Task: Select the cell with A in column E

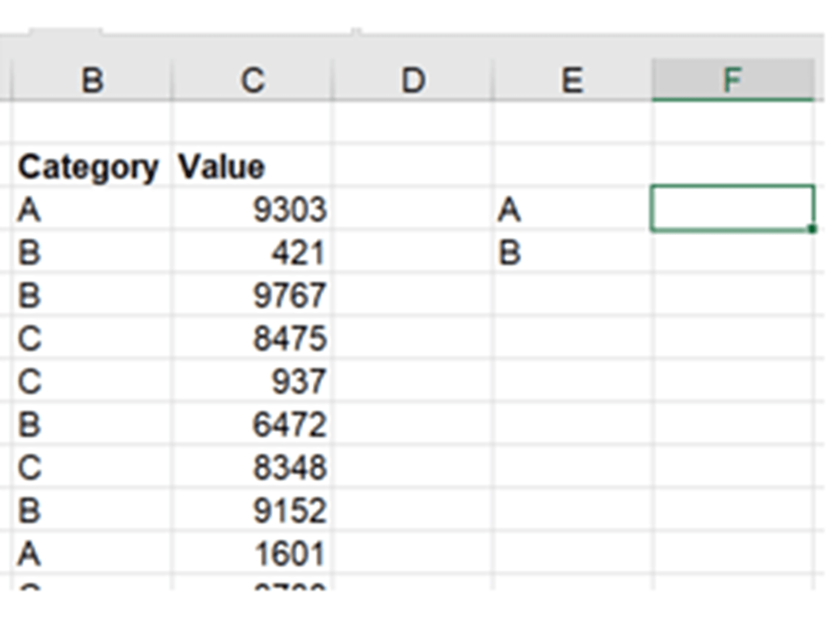Action: pyautogui.click(x=572, y=210)
